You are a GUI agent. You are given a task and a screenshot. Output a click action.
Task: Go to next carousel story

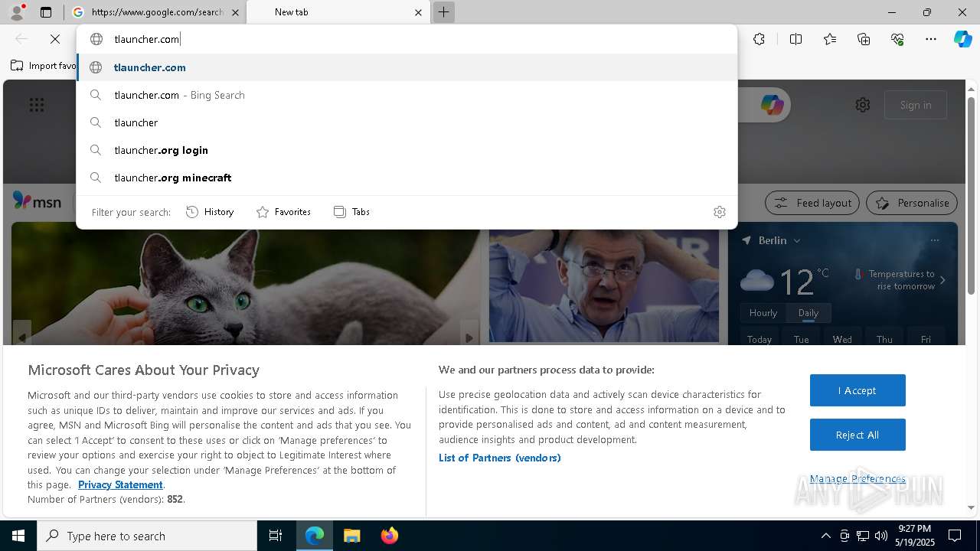(469, 337)
